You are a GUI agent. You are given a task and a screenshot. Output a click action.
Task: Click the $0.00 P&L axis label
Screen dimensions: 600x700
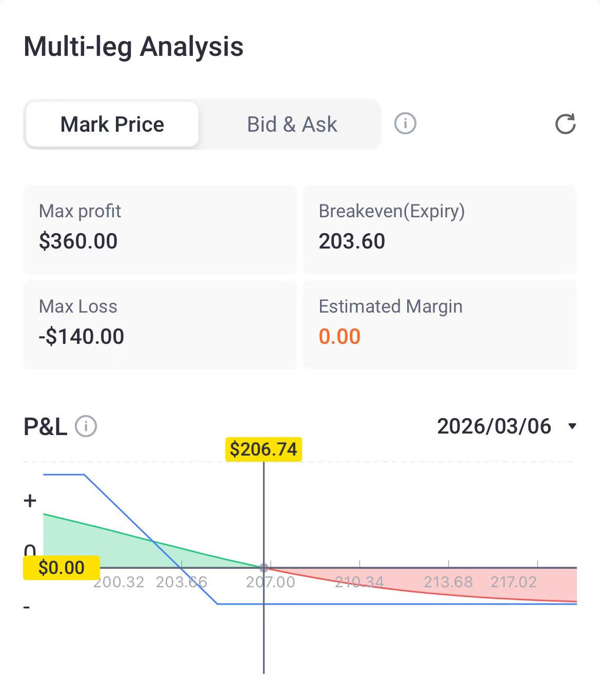pyautogui.click(x=62, y=568)
